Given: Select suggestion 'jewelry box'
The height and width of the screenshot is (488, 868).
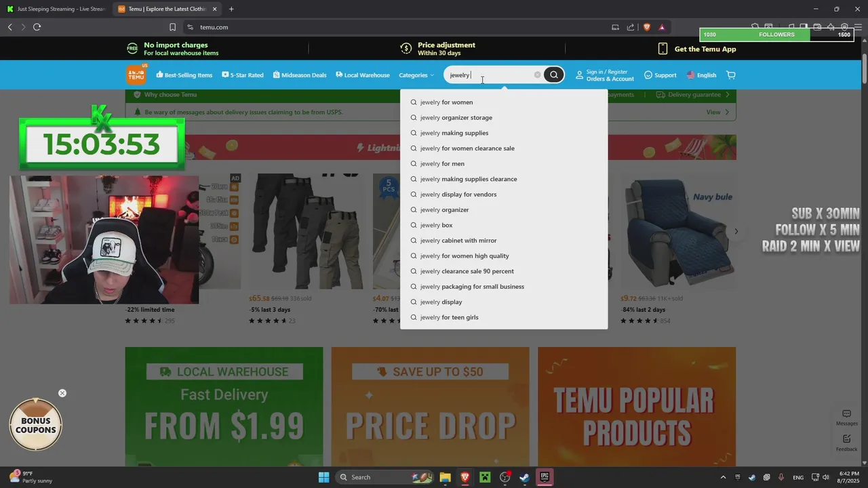Looking at the screenshot, I should tap(504, 225).
